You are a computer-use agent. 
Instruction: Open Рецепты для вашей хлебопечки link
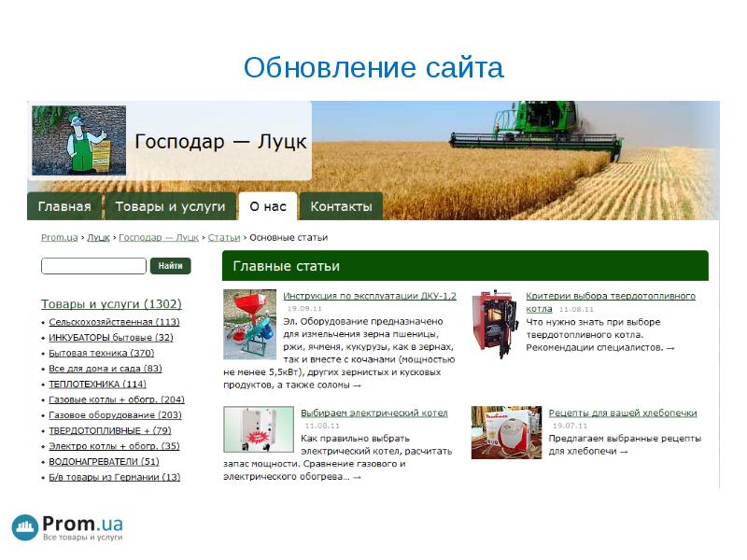[x=622, y=413]
